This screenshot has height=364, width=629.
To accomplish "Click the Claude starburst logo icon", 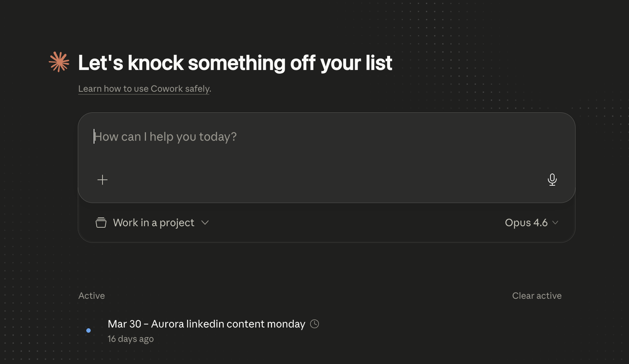I will [59, 62].
